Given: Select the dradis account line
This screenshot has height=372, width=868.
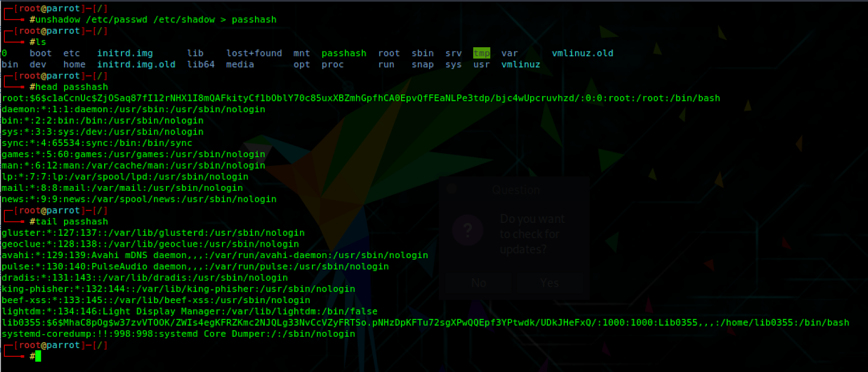Looking at the screenshot, I should pos(145,278).
